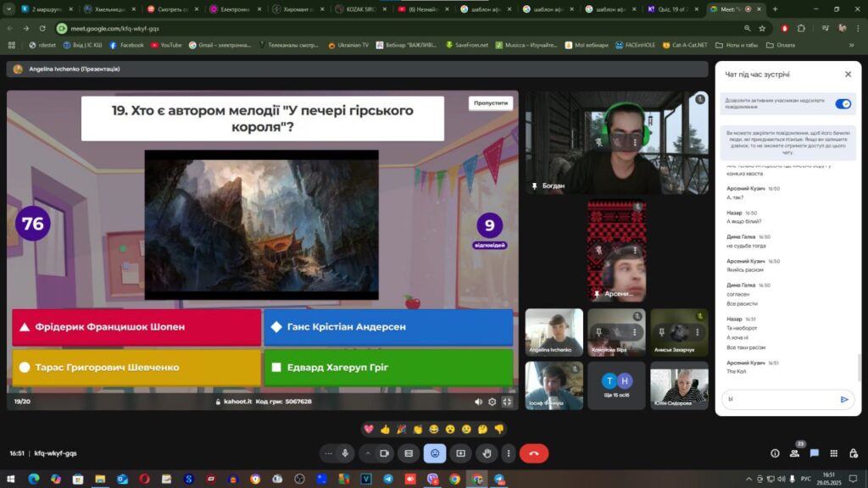Open the activities grid icon
The height and width of the screenshot is (488, 868).
[x=834, y=453]
